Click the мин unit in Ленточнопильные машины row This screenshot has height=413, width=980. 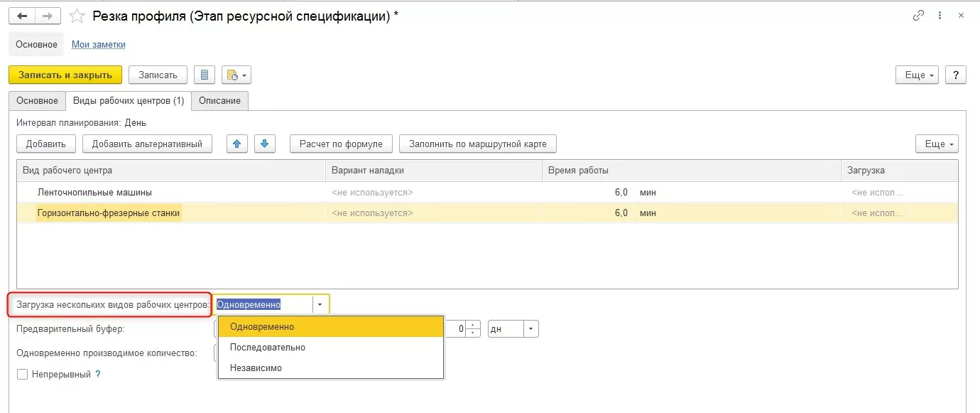pyautogui.click(x=646, y=192)
